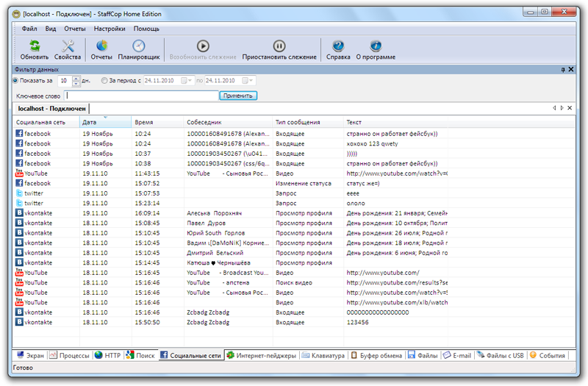This screenshot has width=588, height=386.
Task: Select the За период с radio option
Action: pyautogui.click(x=104, y=80)
